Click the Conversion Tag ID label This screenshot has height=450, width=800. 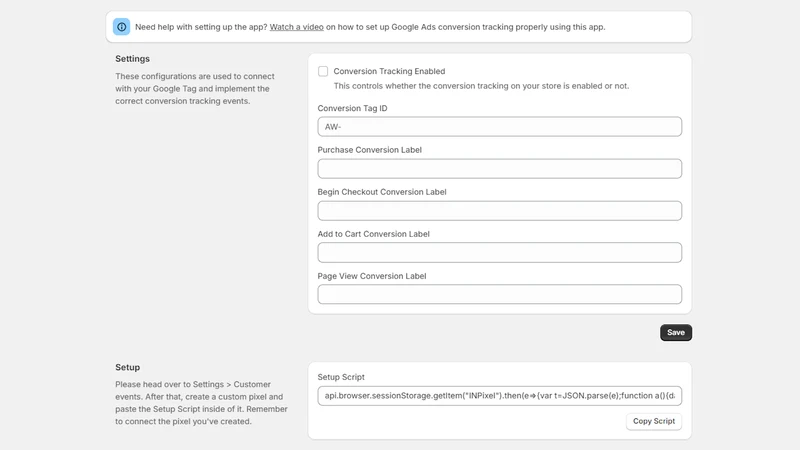pyautogui.click(x=353, y=108)
